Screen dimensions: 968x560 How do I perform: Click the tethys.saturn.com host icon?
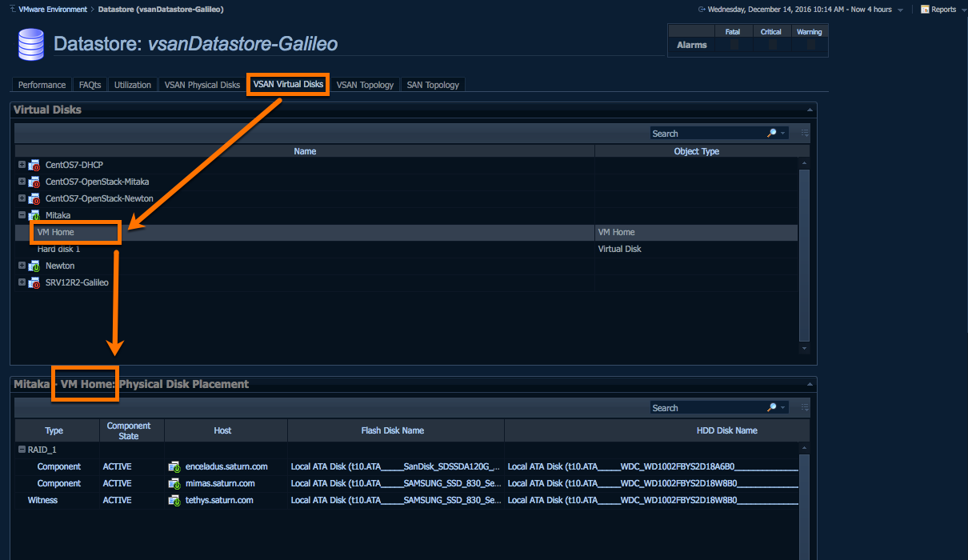(x=174, y=500)
